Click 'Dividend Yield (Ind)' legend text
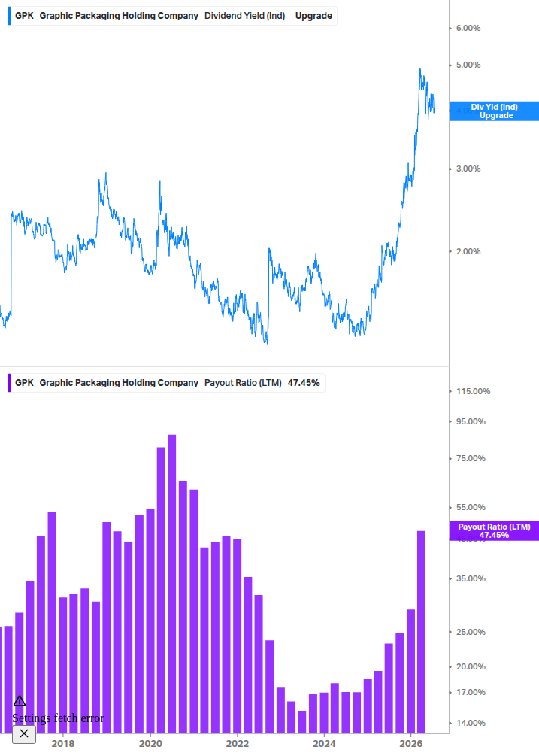 click(245, 16)
